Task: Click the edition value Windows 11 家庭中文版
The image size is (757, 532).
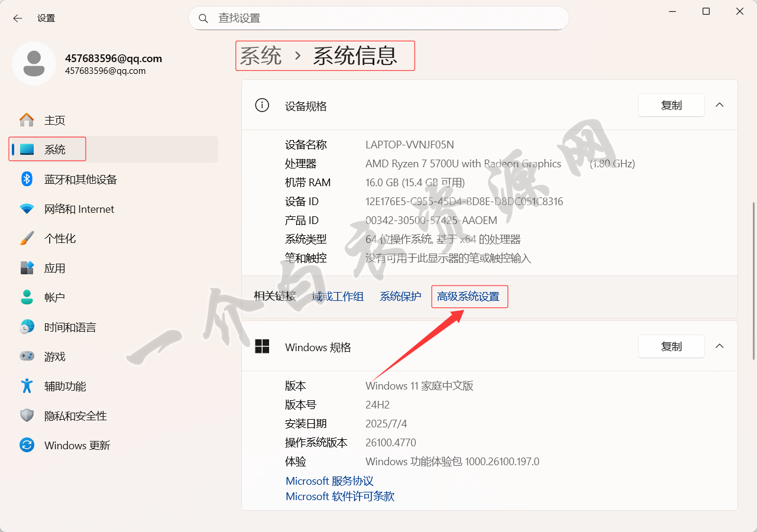Action: coord(419,386)
